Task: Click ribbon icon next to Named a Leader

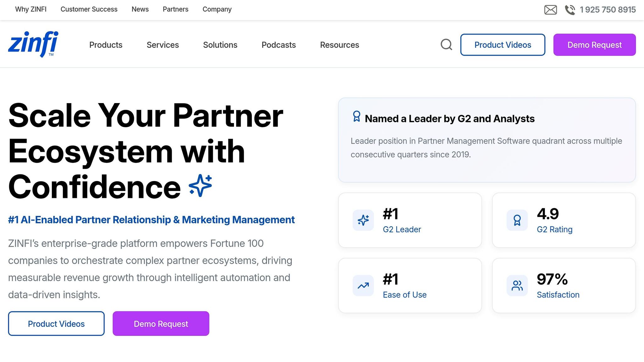Action: click(357, 117)
